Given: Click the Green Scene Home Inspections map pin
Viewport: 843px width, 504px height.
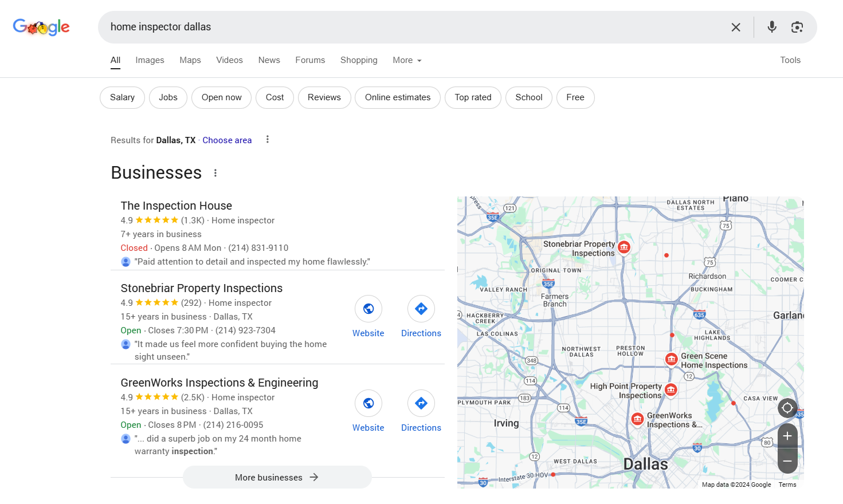Looking at the screenshot, I should pos(671,359).
